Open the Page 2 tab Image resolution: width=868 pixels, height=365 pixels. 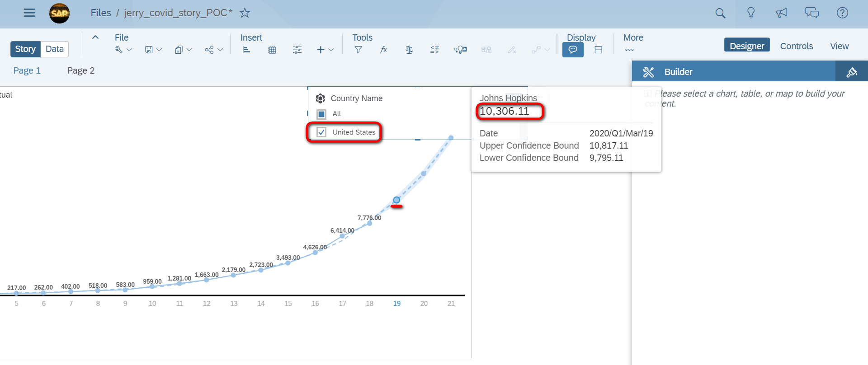click(81, 70)
